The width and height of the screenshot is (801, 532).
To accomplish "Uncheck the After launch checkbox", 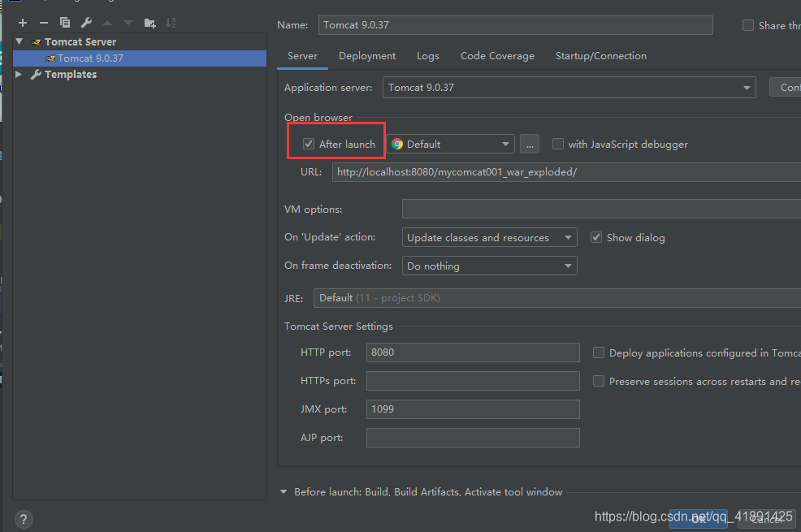I will (309, 144).
